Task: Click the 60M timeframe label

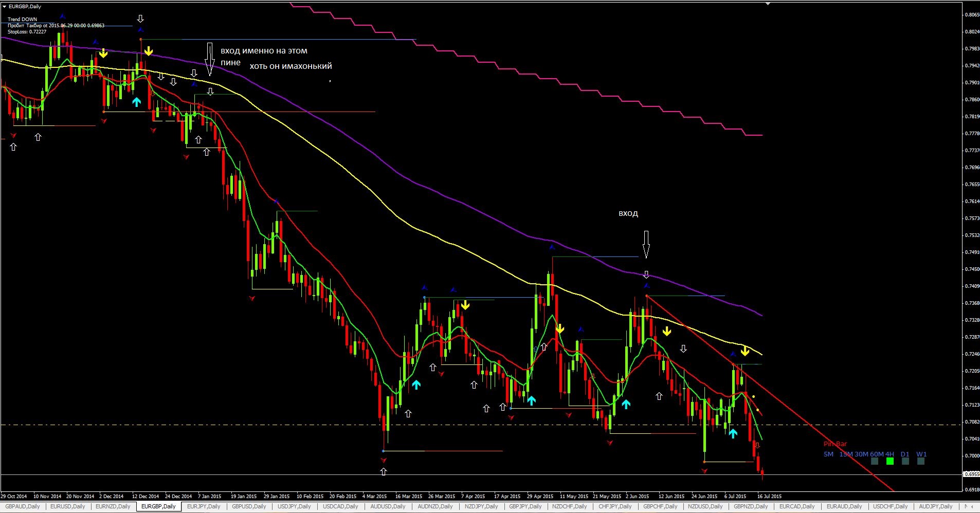Action: (x=877, y=454)
